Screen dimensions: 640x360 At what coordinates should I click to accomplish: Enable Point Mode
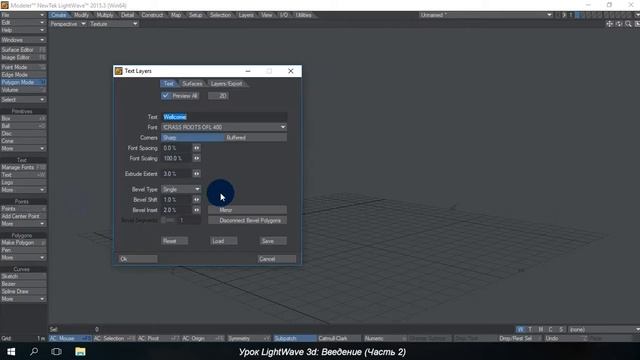23,67
